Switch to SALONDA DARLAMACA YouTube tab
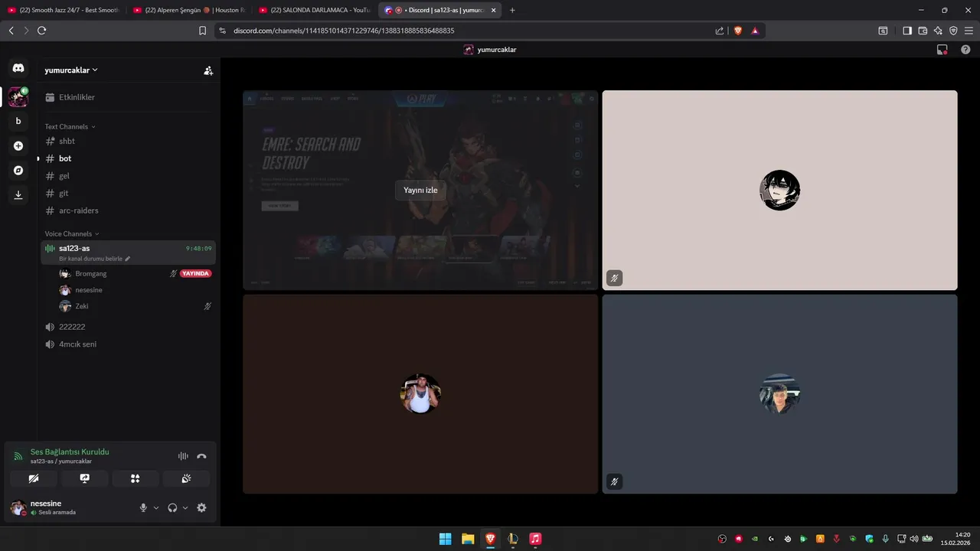This screenshot has height=551, width=980. (315, 10)
